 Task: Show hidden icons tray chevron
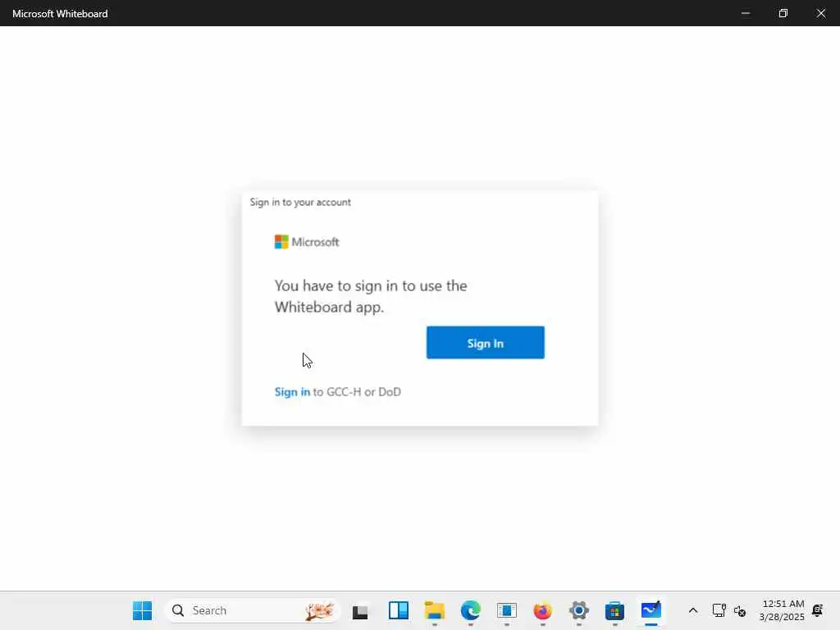[x=692, y=610]
